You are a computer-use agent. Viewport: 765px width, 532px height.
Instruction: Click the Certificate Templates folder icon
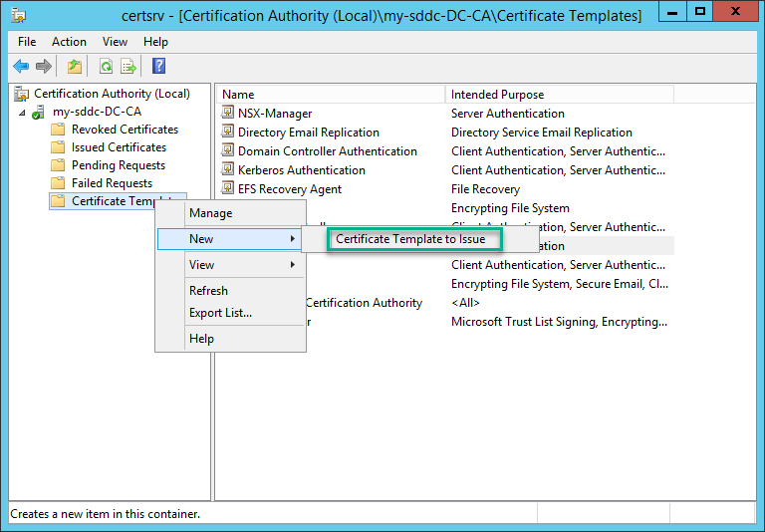58,201
